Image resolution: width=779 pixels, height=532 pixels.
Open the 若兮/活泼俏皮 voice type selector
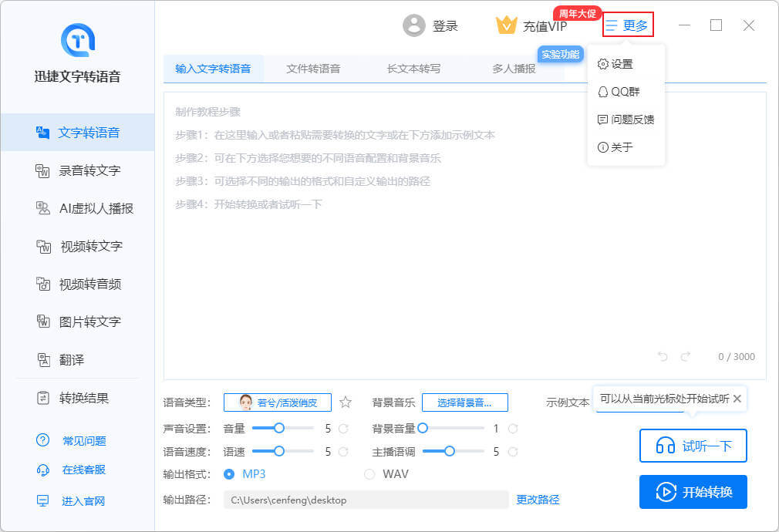[277, 402]
